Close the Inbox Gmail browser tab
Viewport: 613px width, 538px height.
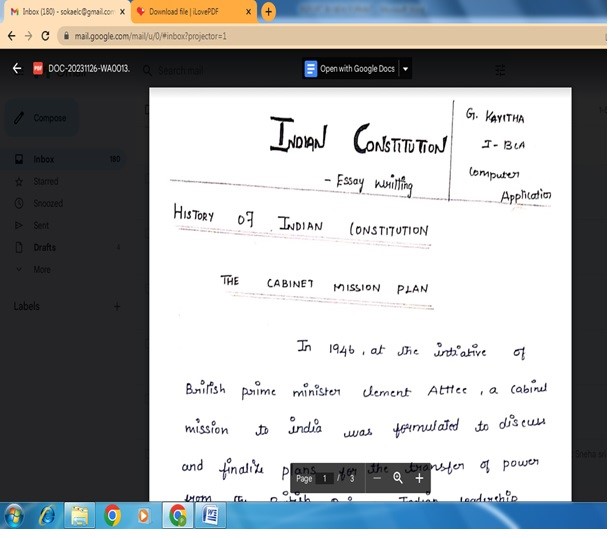point(123,12)
